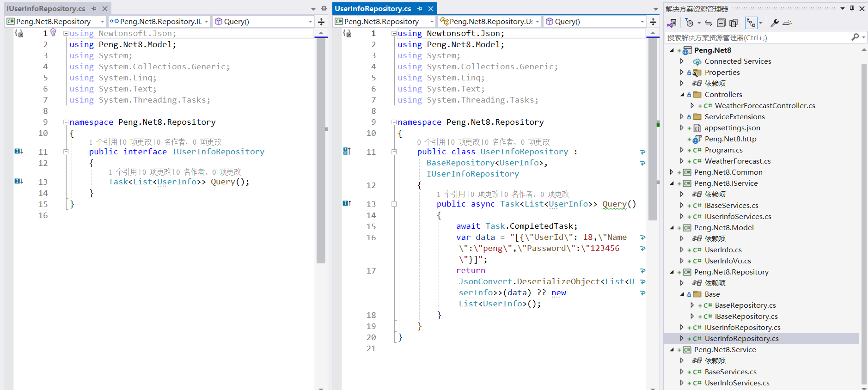868x390 pixels.
Task: Click the preview selected items icon
Action: (788, 23)
